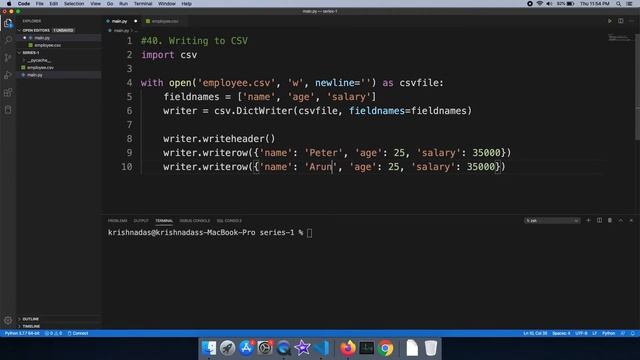Screen dimensions: 640x360
Task: Open the Search view in activity bar
Action: (x=8, y=40)
